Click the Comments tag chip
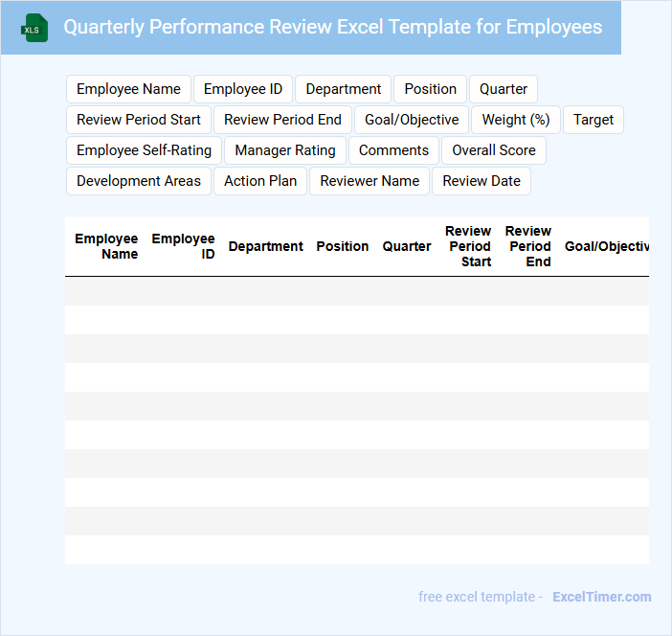This screenshot has height=636, width=672. [x=393, y=150]
